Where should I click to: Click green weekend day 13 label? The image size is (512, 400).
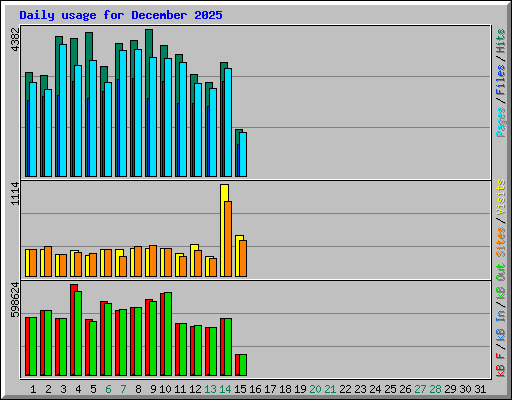(x=210, y=389)
